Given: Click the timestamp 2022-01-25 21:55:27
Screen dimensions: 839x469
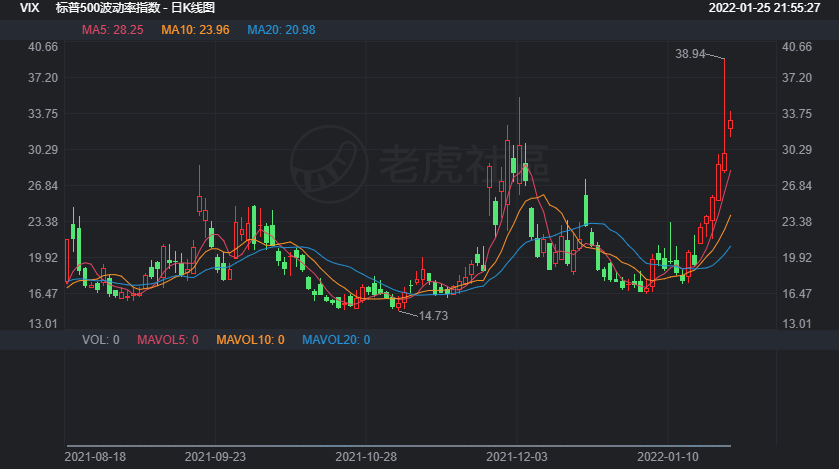Looking at the screenshot, I should (x=764, y=8).
